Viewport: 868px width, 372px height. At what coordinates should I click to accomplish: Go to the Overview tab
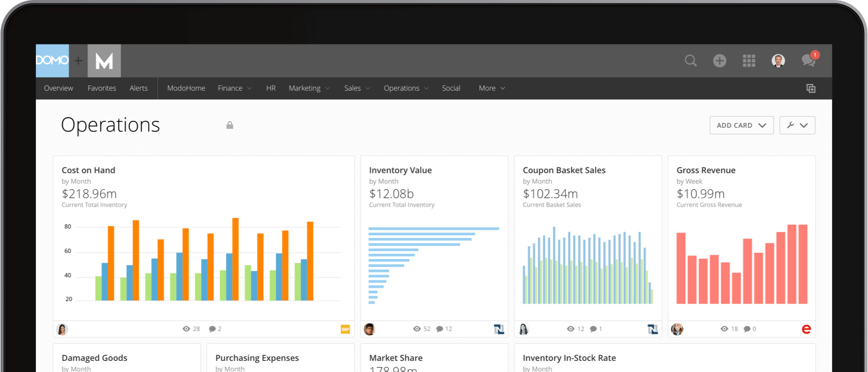click(59, 88)
